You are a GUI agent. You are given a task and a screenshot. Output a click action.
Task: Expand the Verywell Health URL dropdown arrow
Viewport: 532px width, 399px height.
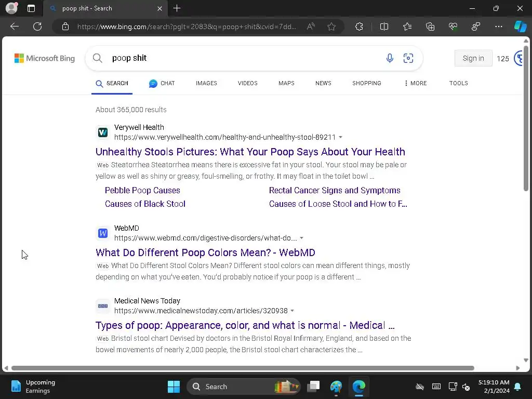coord(340,137)
